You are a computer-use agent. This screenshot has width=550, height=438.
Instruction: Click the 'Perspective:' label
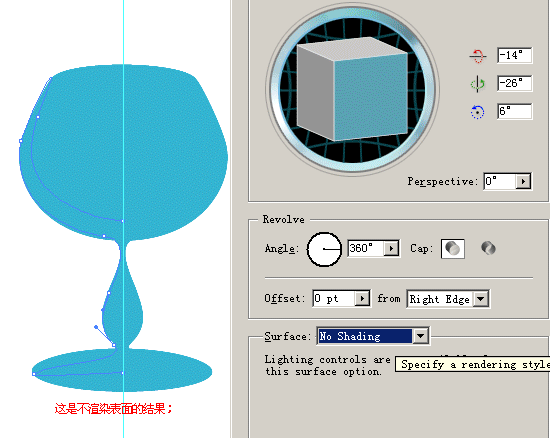[x=443, y=181]
